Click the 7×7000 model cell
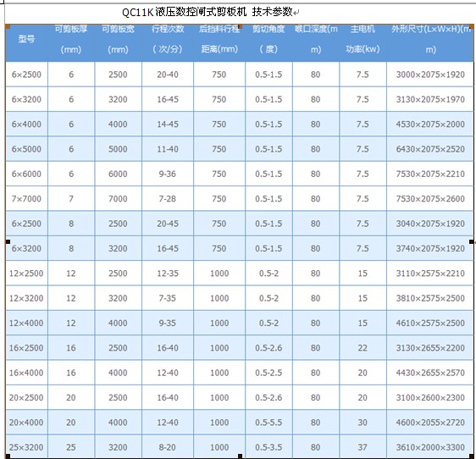This screenshot has height=459, width=476. (x=27, y=199)
